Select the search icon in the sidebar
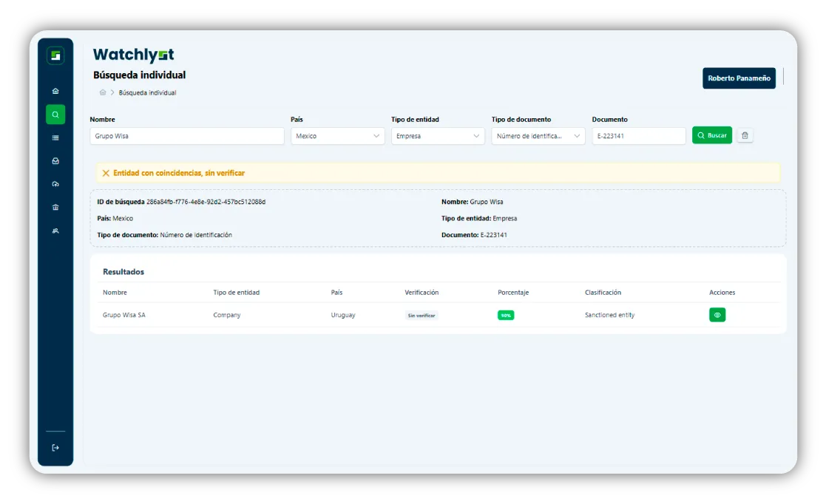The width and height of the screenshot is (826, 504). click(55, 114)
